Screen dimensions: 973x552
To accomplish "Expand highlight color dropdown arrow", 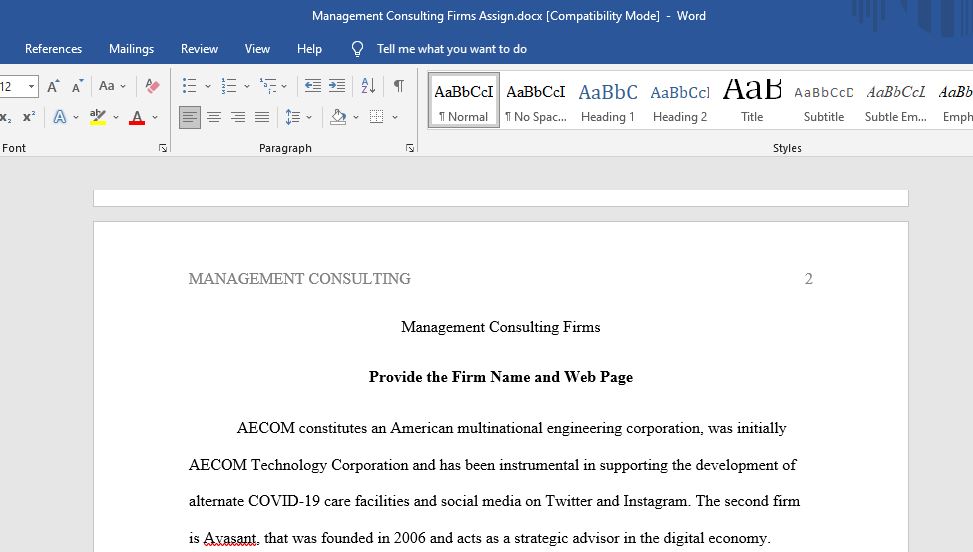I will click(x=115, y=117).
